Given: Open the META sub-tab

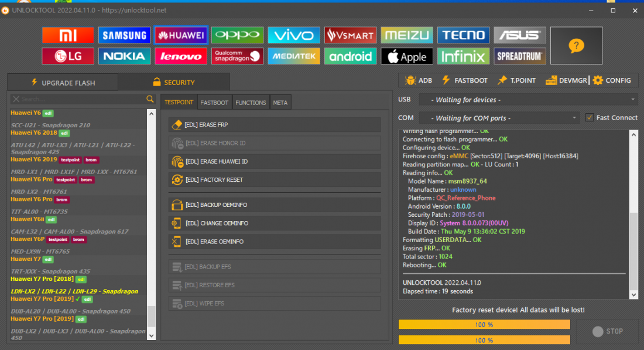Looking at the screenshot, I should tap(280, 103).
